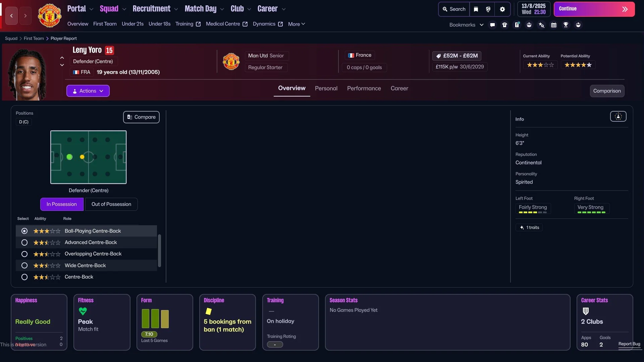The width and height of the screenshot is (644, 362).
Task: Open the 1 traits button
Action: coord(529,228)
